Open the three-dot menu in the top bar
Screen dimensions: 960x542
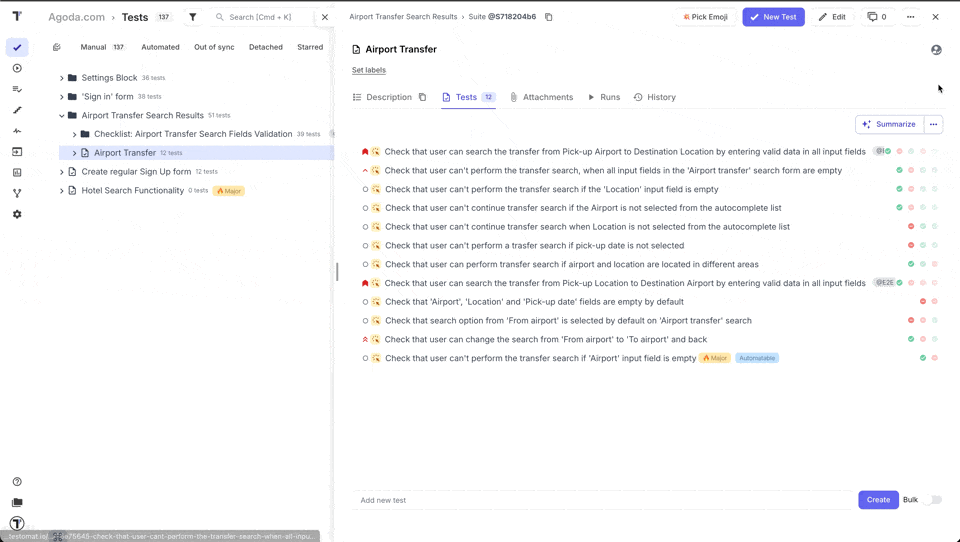[x=910, y=17]
